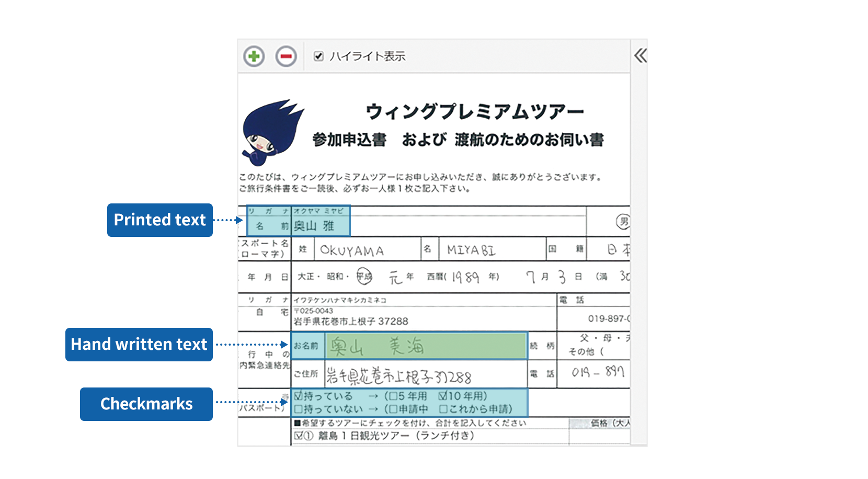The image size is (868, 479).
Task: Click the checked 10年用 checkbox
Action: (x=444, y=396)
